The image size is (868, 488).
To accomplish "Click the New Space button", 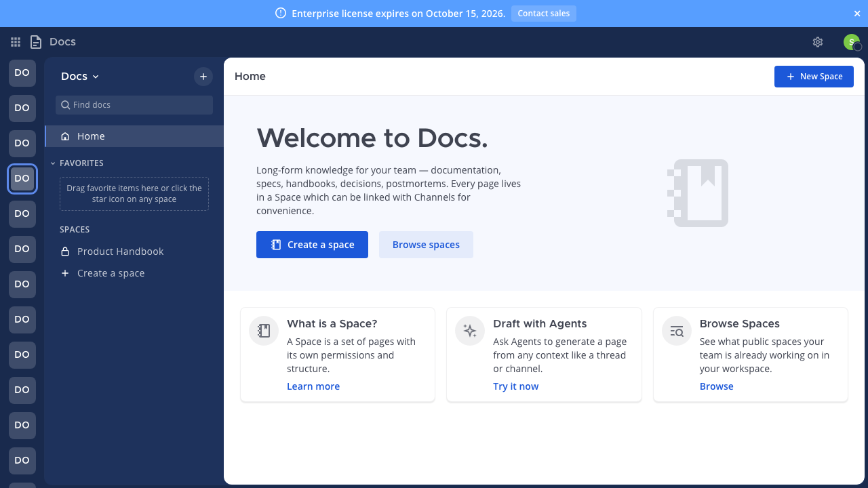I will coord(814,77).
